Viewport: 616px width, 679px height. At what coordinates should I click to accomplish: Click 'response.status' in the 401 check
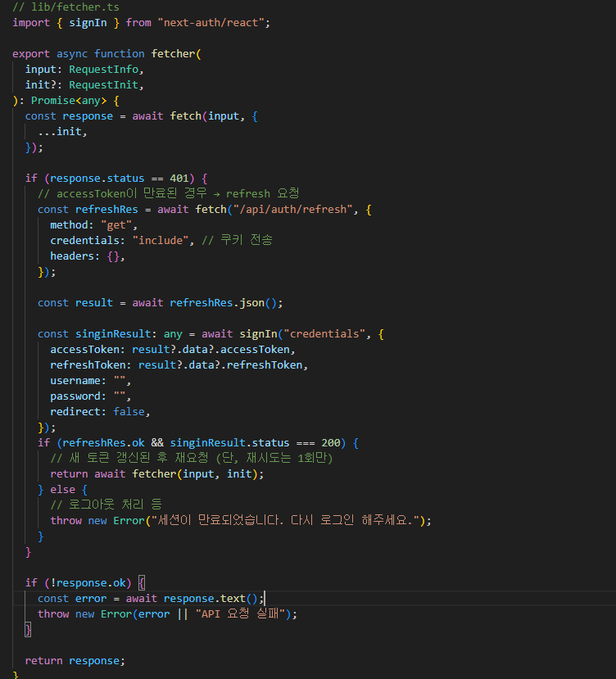[97, 179]
